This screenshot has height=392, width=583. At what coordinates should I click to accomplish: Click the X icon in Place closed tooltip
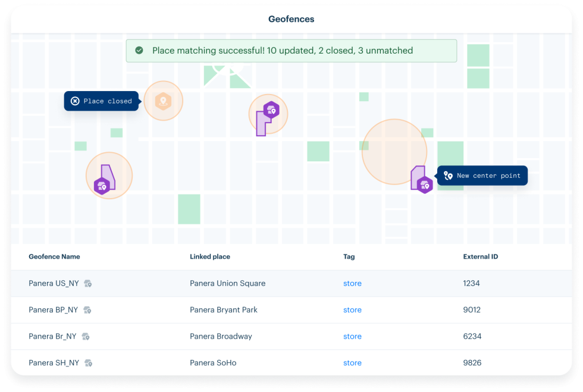(x=75, y=101)
